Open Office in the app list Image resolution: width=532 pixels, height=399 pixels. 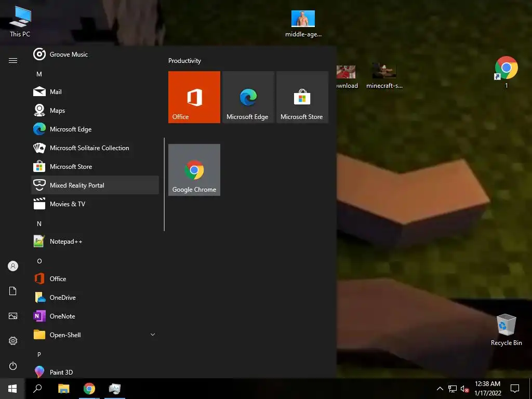[x=95, y=278]
